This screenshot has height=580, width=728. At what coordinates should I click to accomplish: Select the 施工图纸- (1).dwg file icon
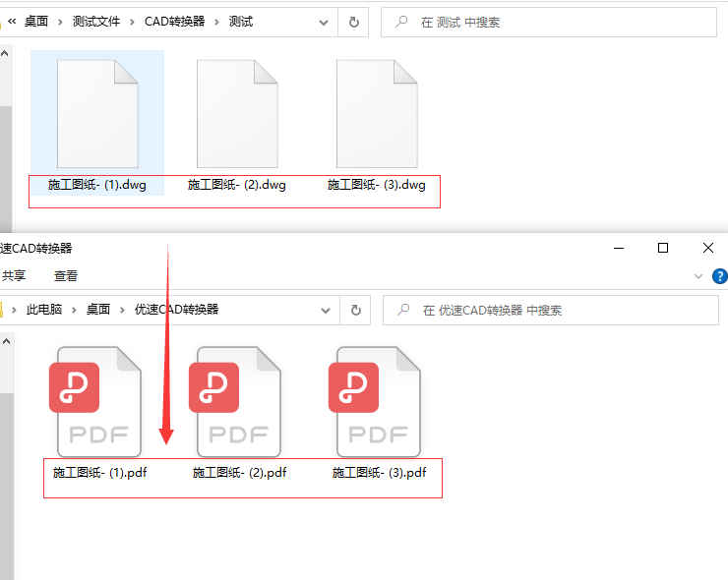(97, 114)
